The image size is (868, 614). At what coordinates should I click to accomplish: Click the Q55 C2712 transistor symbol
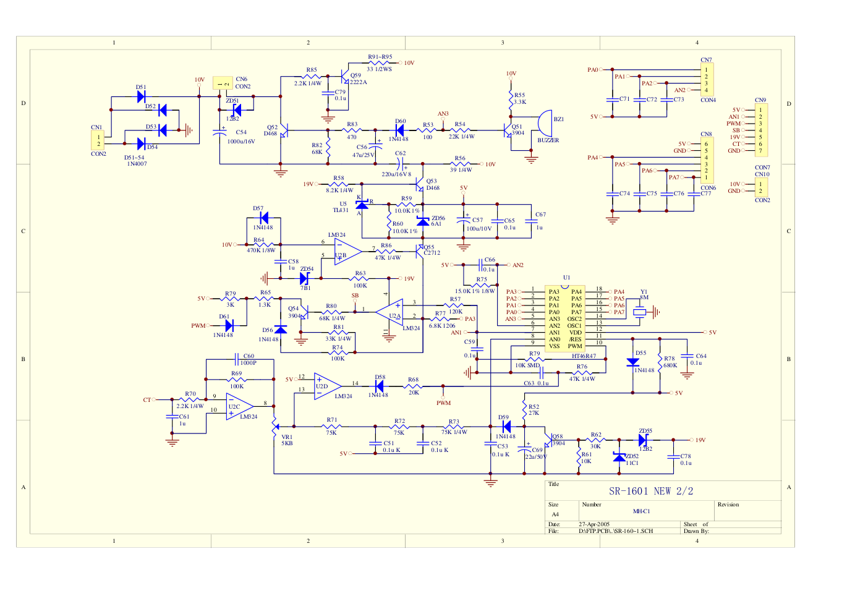(x=420, y=251)
